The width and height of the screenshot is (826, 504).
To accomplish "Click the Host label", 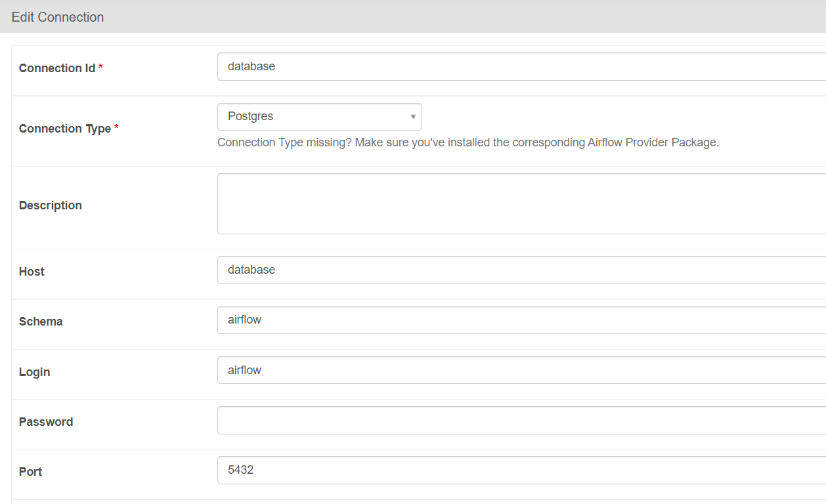I will point(32,272).
